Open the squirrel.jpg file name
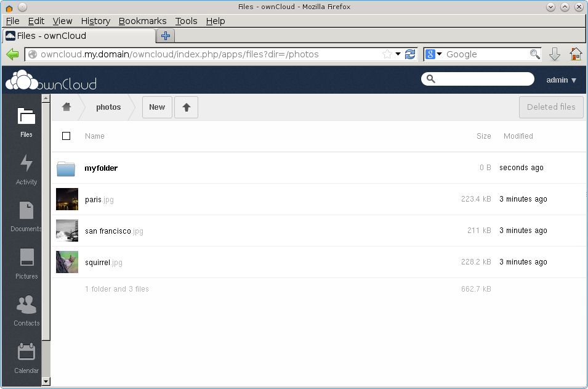This screenshot has width=588, height=389. point(103,263)
